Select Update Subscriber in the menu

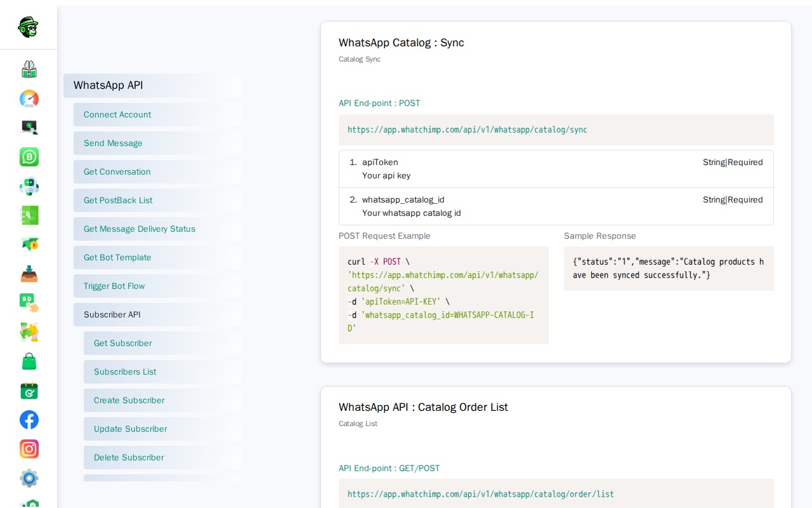point(162,429)
